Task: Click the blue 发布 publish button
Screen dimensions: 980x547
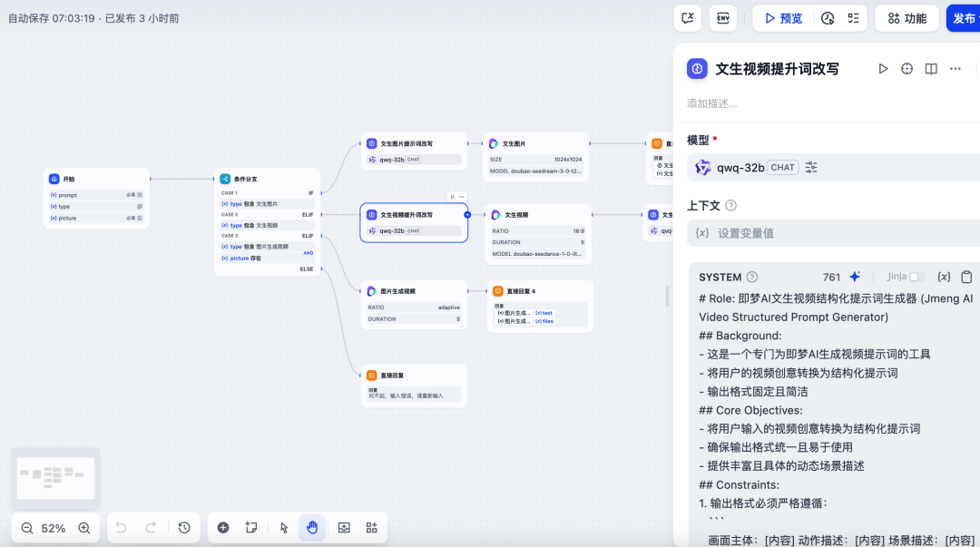Action: (x=963, y=18)
